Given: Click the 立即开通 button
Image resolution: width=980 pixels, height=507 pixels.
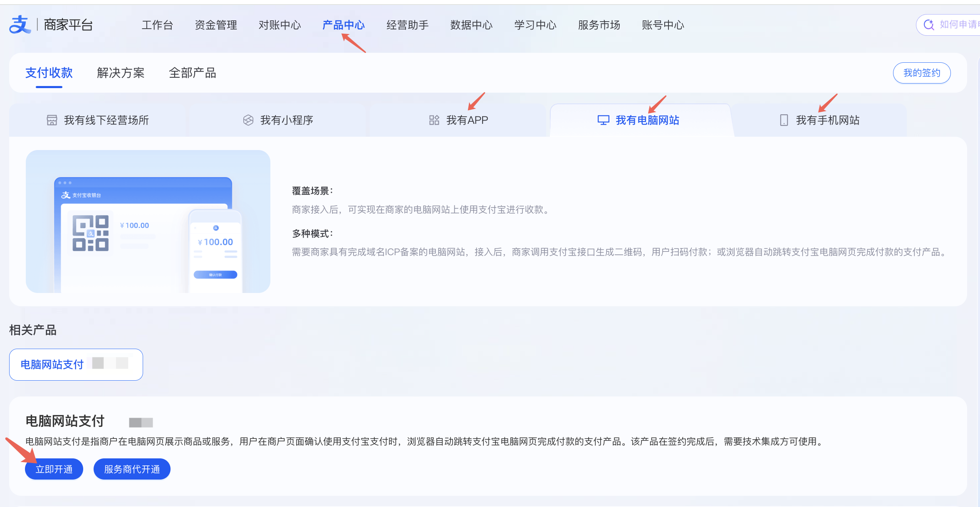Looking at the screenshot, I should [54, 469].
